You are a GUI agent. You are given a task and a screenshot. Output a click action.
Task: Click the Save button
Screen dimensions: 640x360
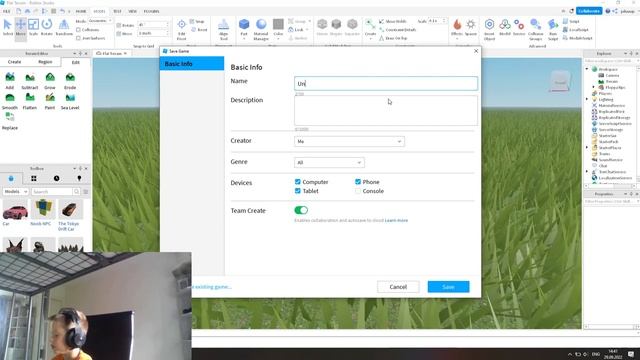449,287
